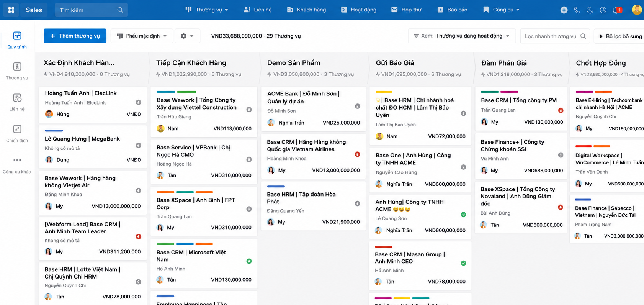Toggle dark mode moon icon

(590, 10)
